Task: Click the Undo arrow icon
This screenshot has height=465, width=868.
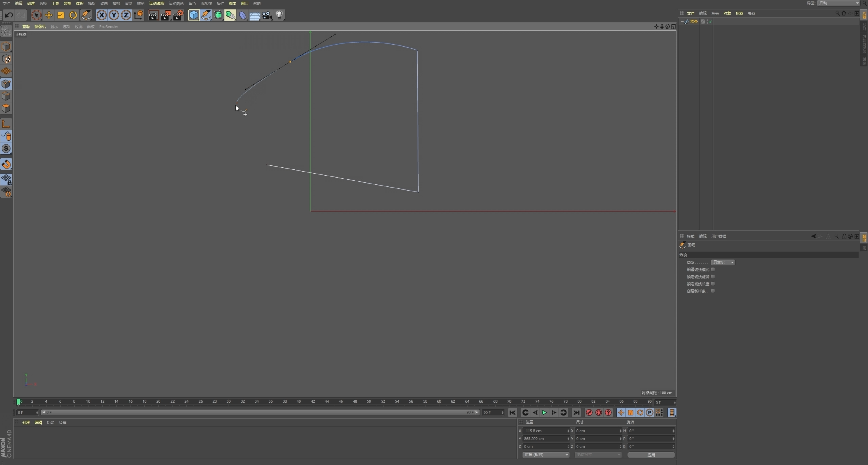Action: 9,15
